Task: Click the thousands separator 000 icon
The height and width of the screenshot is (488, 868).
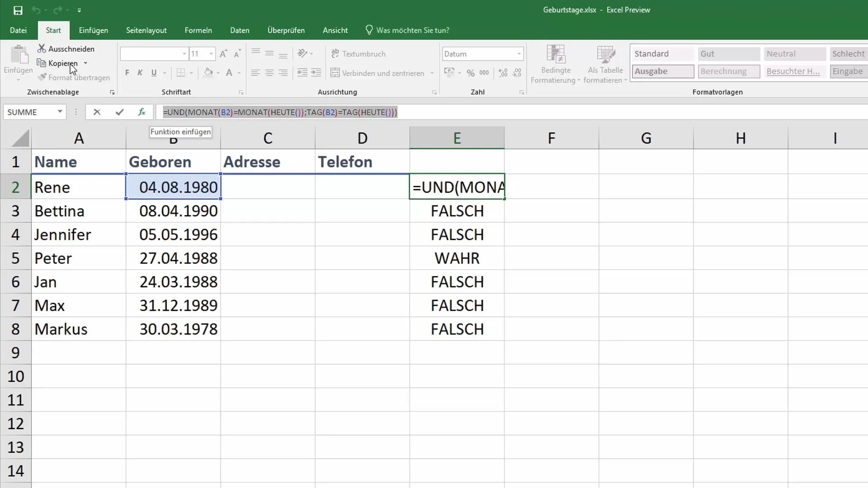Action: point(484,73)
